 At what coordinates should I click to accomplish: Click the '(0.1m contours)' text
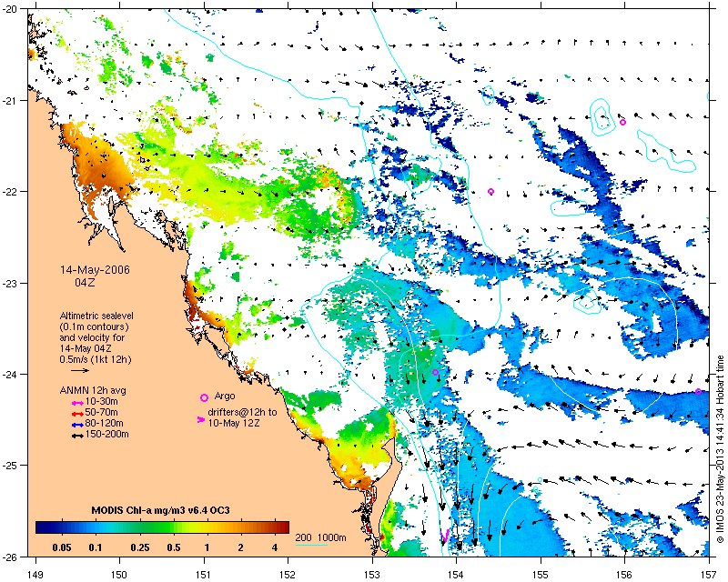(95, 326)
